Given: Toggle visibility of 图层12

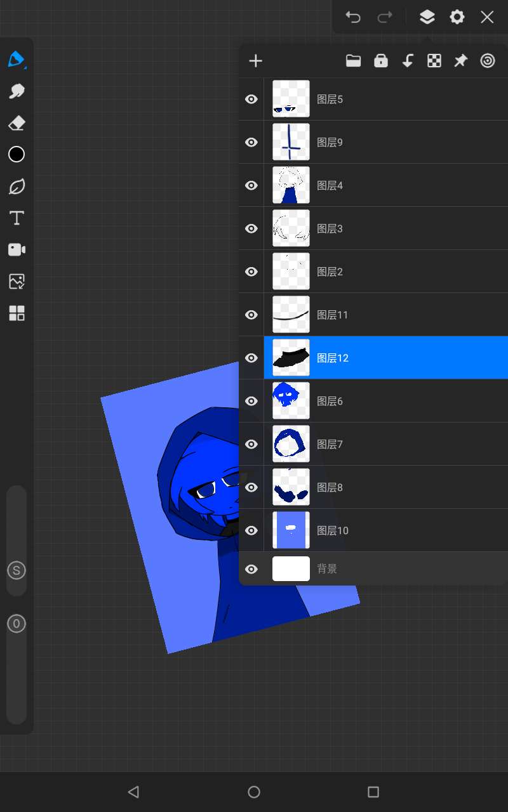Looking at the screenshot, I should click(251, 358).
